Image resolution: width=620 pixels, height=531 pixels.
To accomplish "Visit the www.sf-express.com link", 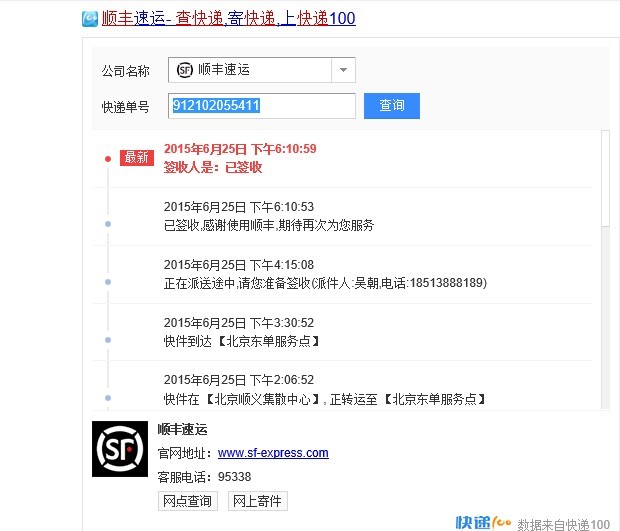I will tap(273, 453).
